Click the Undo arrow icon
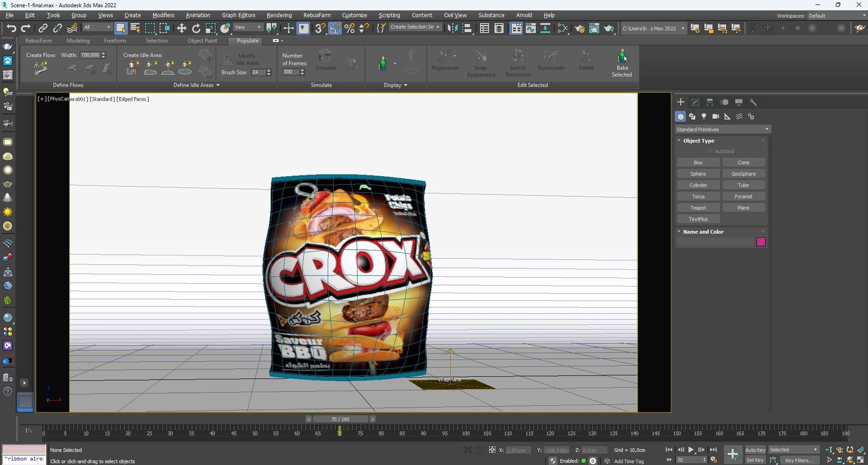Viewport: 868px width, 465px height. click(11, 28)
